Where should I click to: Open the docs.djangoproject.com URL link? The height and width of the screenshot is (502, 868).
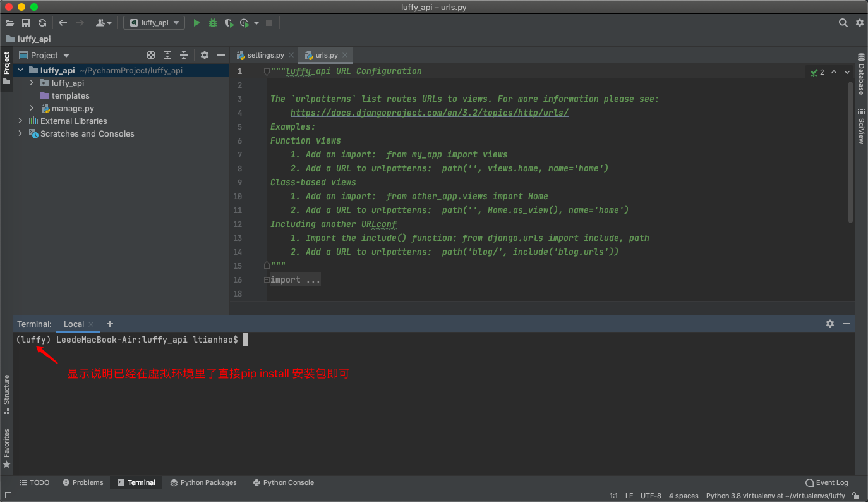pos(430,113)
